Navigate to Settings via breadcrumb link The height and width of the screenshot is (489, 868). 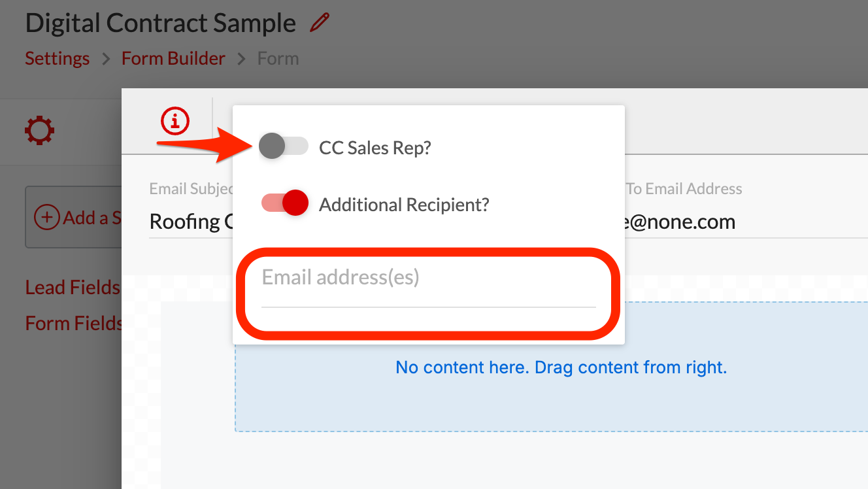57,58
